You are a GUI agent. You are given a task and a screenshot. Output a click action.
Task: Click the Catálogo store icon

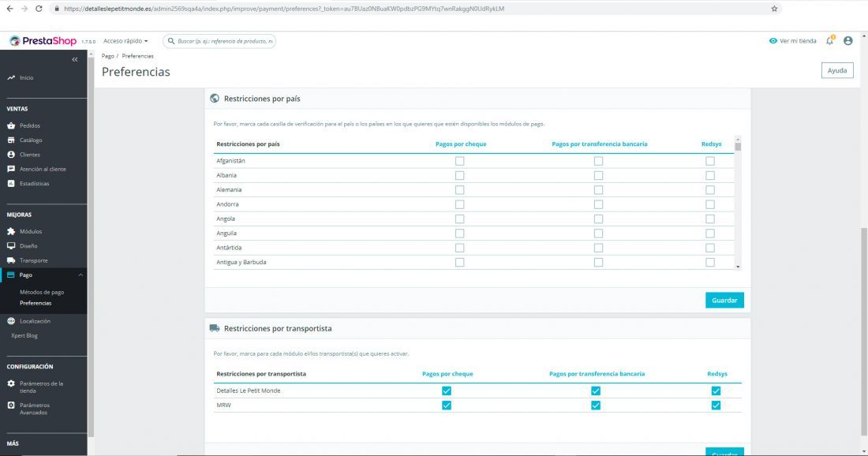(x=11, y=140)
